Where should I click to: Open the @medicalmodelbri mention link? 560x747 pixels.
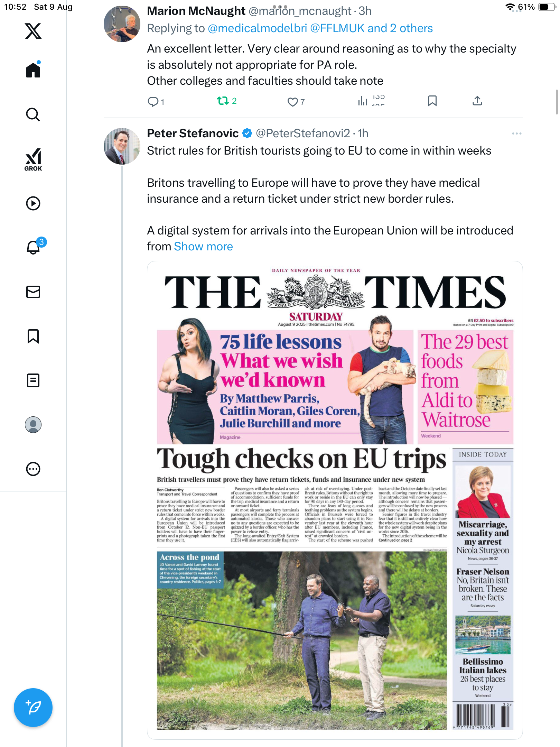click(257, 28)
